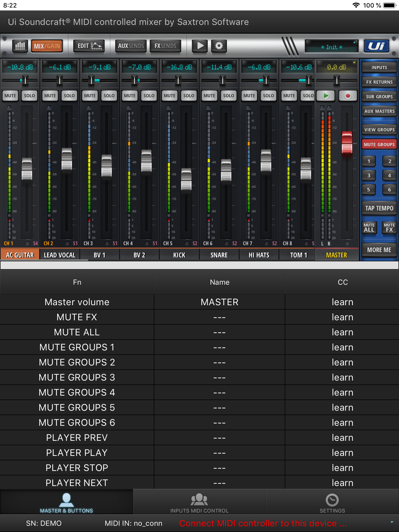Select the AUX SENDS view
Screen dimensions: 399x532
click(x=131, y=46)
